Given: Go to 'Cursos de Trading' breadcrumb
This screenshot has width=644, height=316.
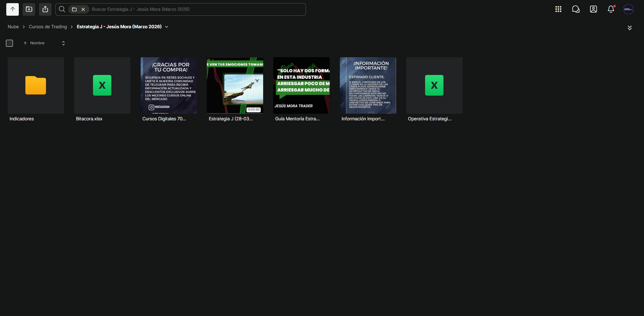Looking at the screenshot, I should click(48, 27).
